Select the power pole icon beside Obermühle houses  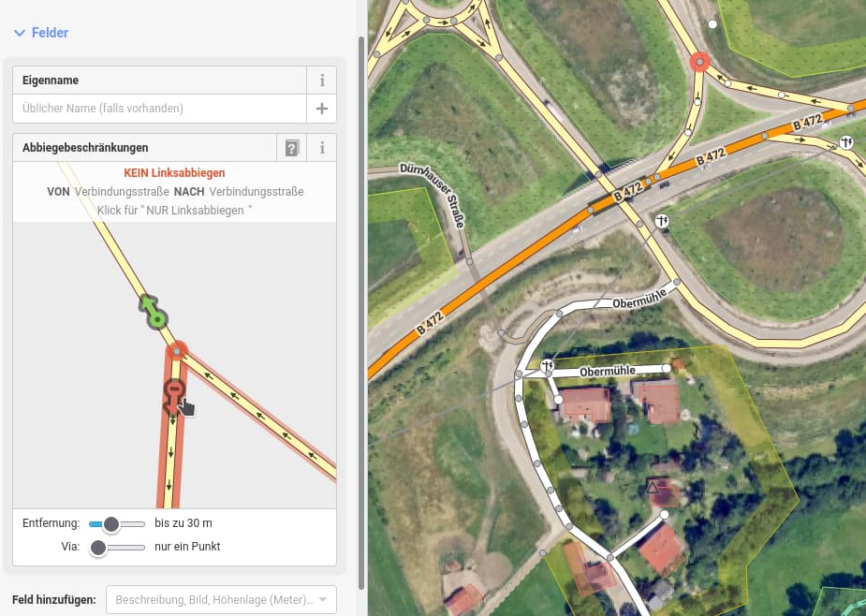547,366
